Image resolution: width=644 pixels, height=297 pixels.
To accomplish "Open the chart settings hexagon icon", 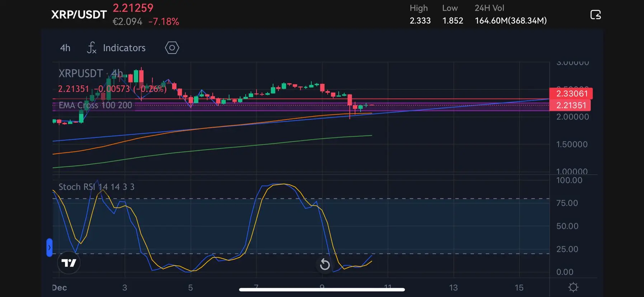I will coord(172,48).
